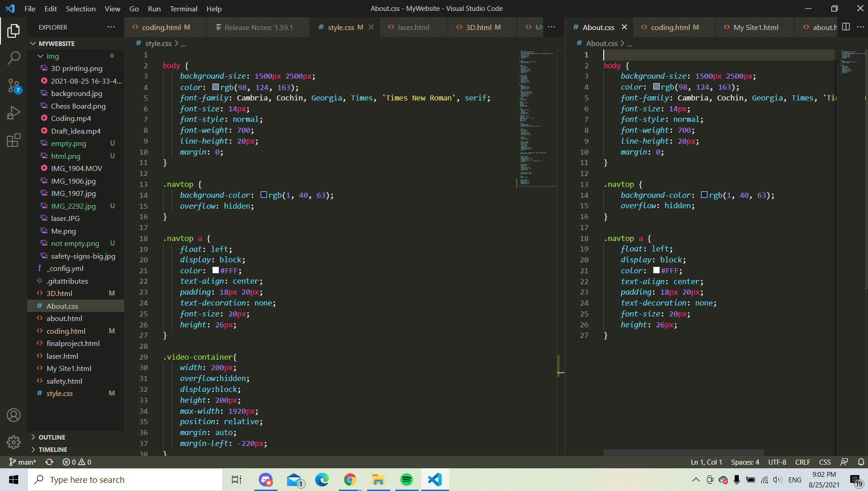The width and height of the screenshot is (868, 491).
Task: Switch to laser.html tab
Action: click(x=414, y=27)
